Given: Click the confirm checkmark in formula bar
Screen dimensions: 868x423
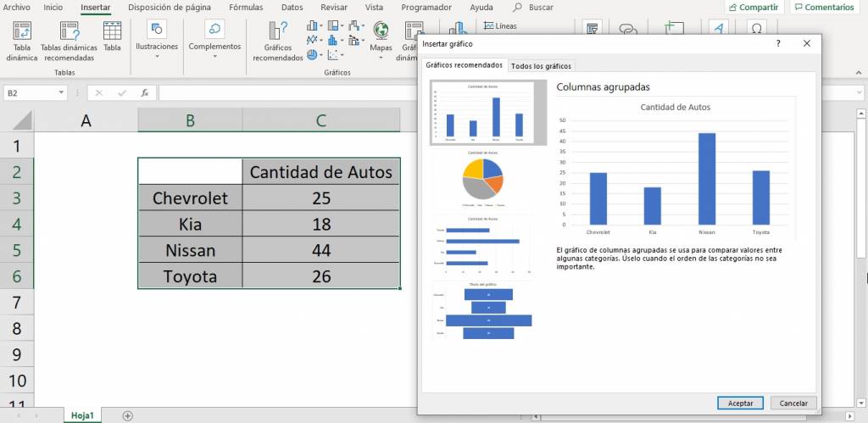Looking at the screenshot, I should point(122,93).
